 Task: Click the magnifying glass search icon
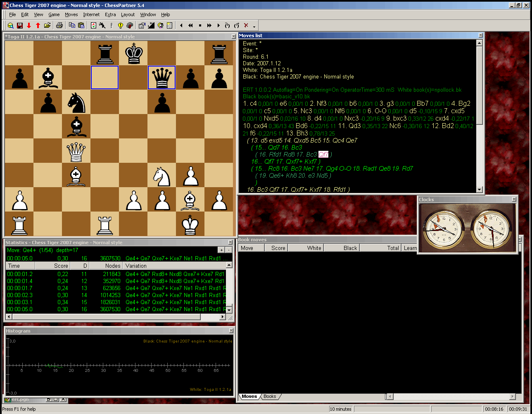click(x=11, y=25)
